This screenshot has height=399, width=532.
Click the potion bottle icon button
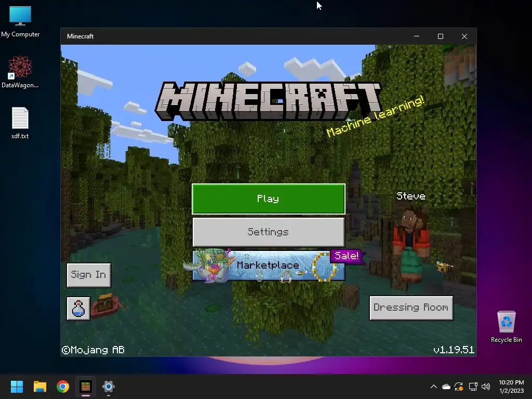coord(78,309)
